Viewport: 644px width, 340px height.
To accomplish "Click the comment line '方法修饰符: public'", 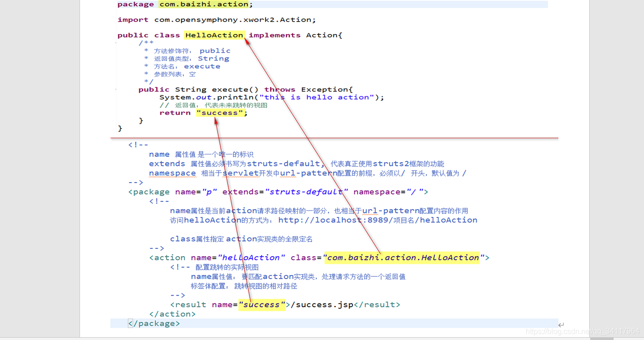I will pyautogui.click(x=188, y=51).
